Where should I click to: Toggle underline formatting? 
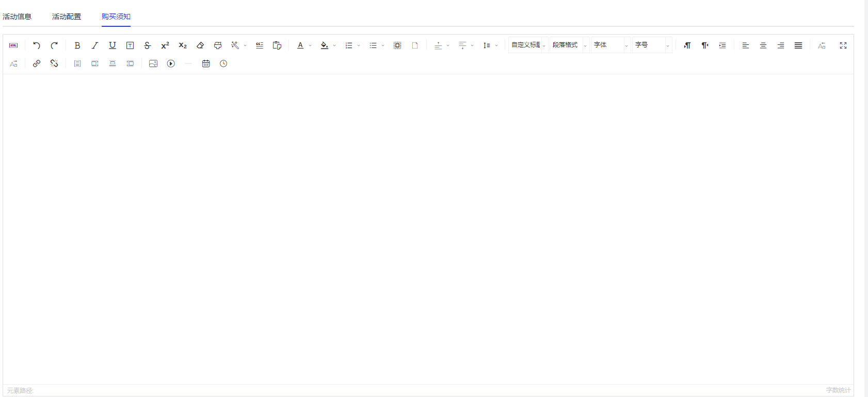(x=112, y=45)
